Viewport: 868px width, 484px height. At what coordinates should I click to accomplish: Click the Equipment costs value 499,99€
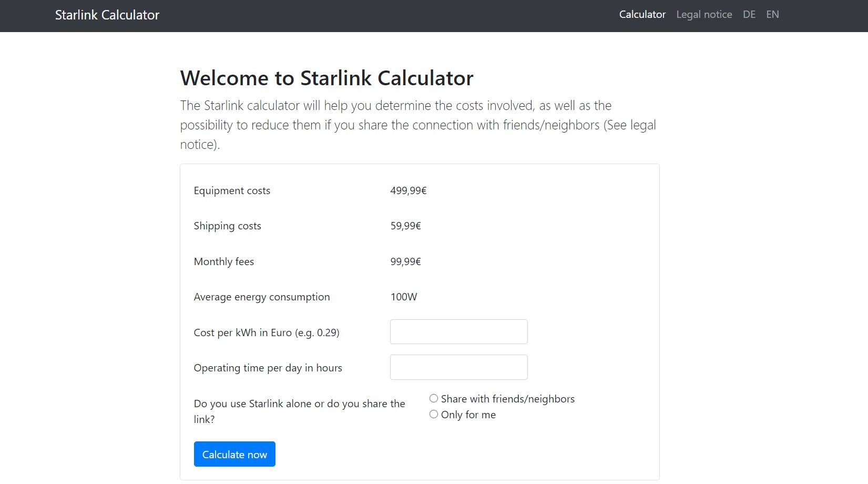click(x=409, y=190)
